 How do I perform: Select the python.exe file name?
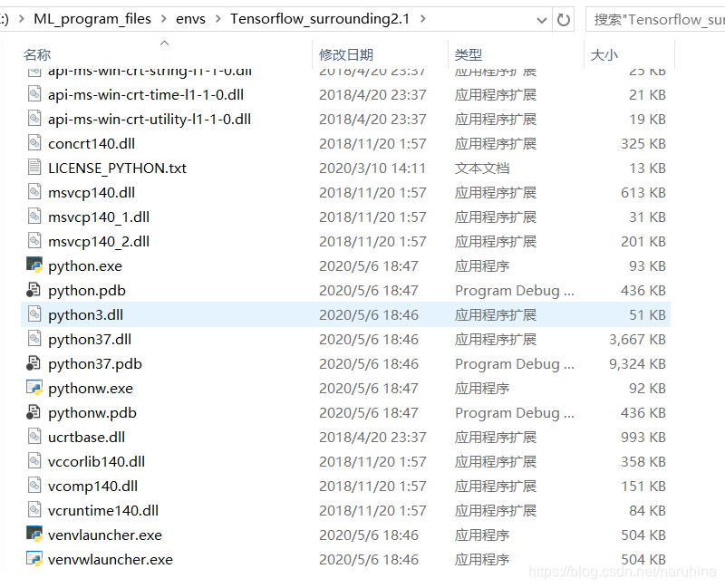[x=85, y=266]
